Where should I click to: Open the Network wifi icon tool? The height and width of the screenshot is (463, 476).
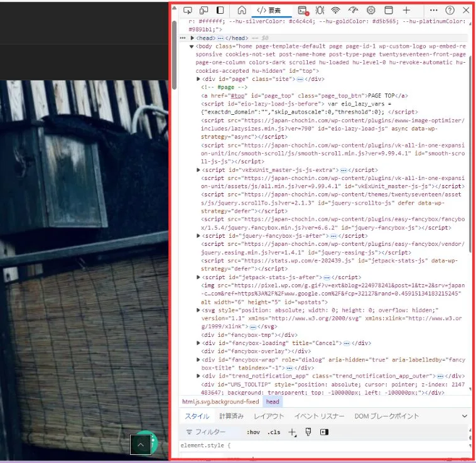click(335, 11)
